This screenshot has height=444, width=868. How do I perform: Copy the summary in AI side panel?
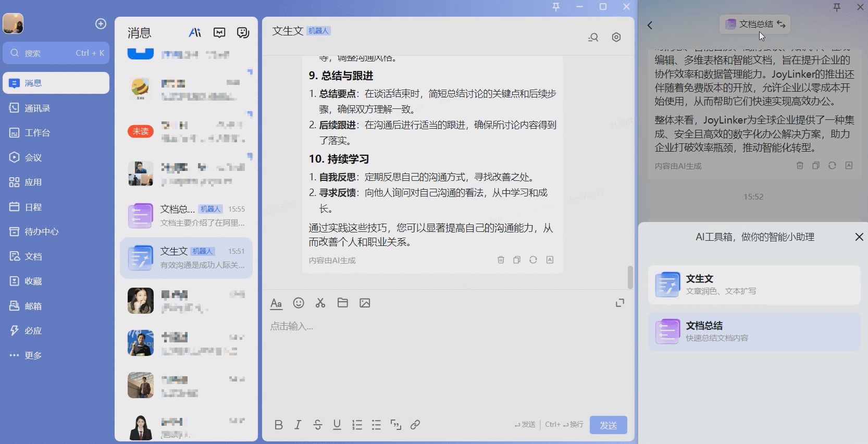(816, 165)
